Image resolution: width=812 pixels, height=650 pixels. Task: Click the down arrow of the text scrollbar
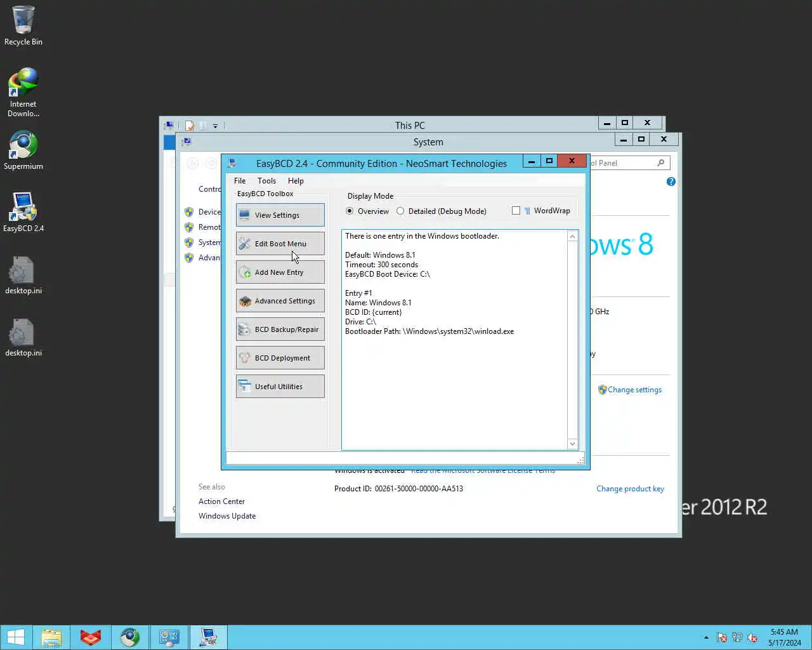pyautogui.click(x=573, y=444)
